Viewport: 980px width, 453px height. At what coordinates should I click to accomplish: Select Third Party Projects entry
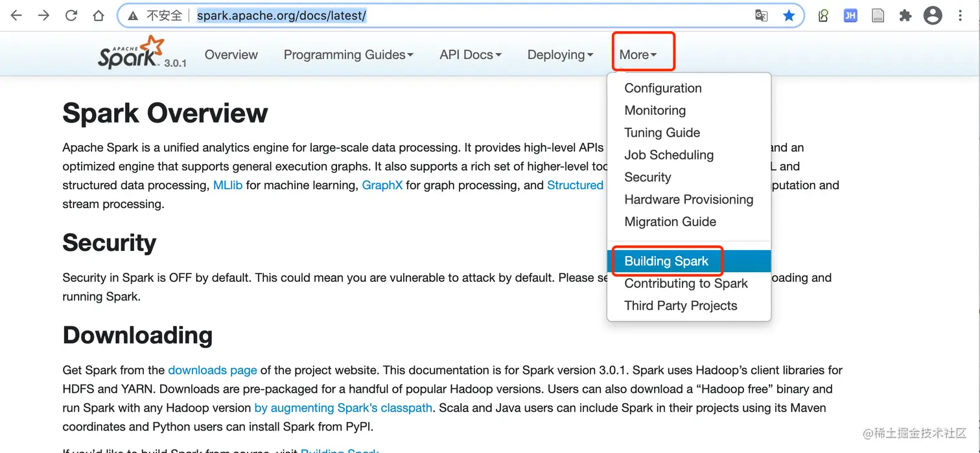pyautogui.click(x=689, y=306)
